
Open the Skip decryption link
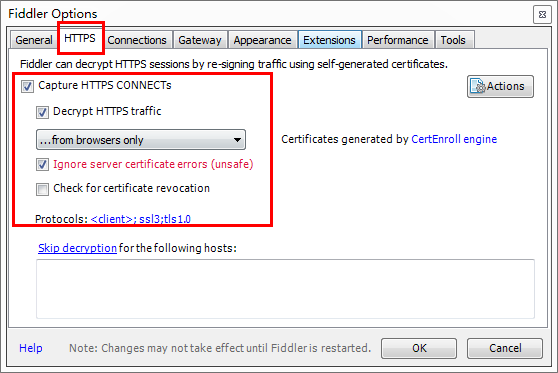(77, 248)
